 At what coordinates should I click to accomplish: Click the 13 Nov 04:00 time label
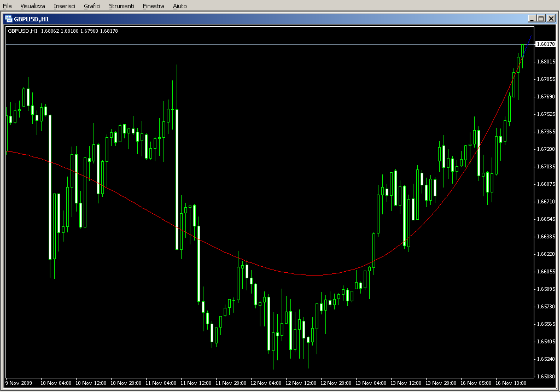coord(371,383)
